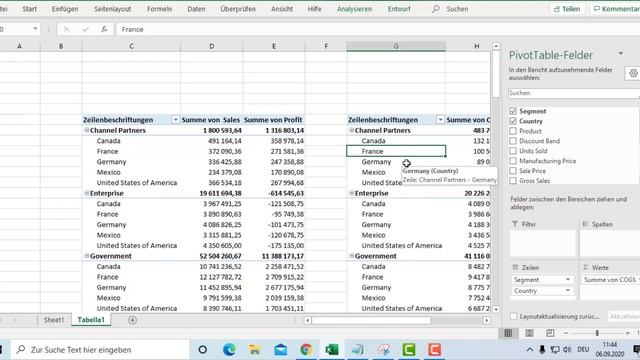Click the zoom out minus icon
The width and height of the screenshot is (640, 360).
click(566, 333)
